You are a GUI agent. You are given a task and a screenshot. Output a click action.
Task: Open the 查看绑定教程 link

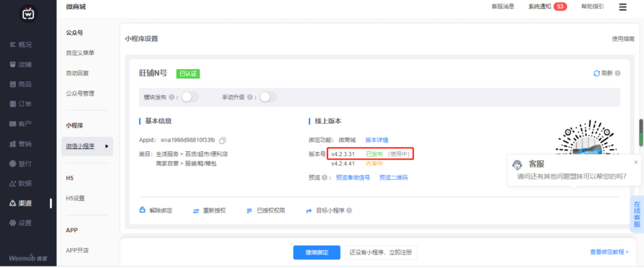tap(609, 252)
